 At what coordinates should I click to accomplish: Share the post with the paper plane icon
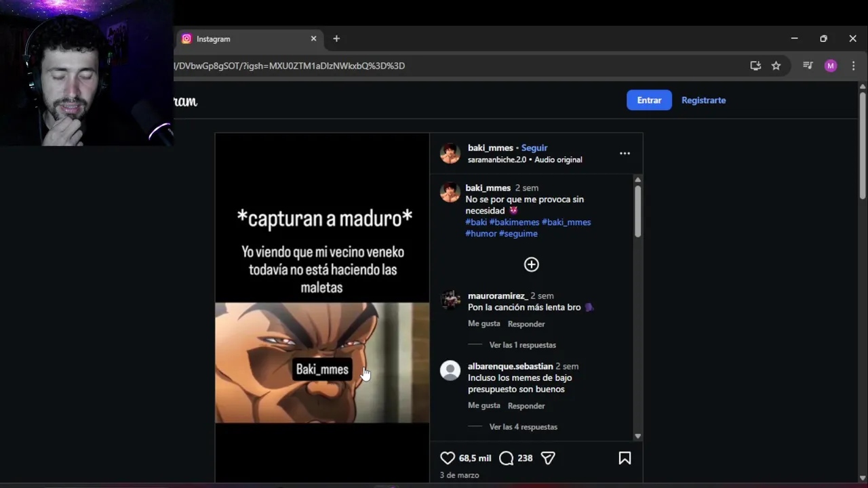pyautogui.click(x=548, y=458)
